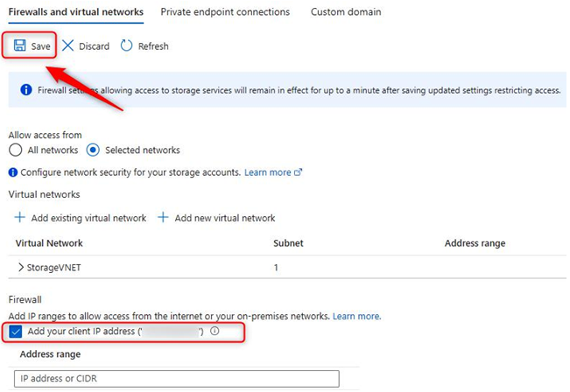The width and height of the screenshot is (570, 392).
Task: Click the Add existing virtual network label
Action: [x=88, y=218]
